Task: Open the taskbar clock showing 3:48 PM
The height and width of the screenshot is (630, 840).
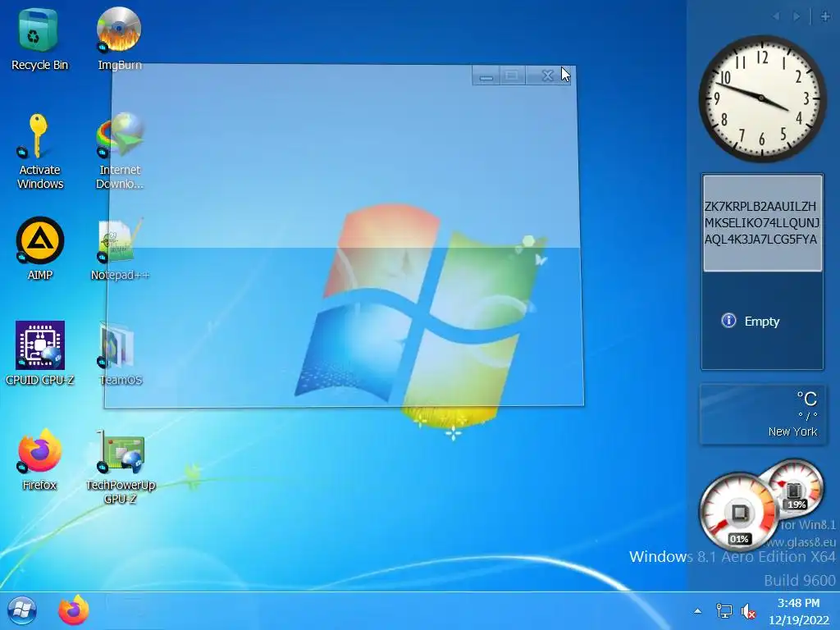Action: coord(798,603)
